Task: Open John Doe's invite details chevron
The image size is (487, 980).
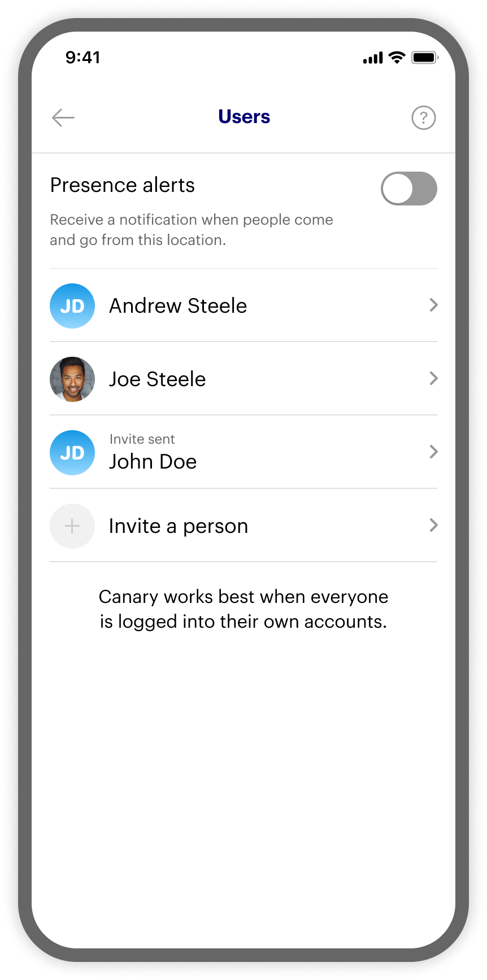Action: click(433, 452)
